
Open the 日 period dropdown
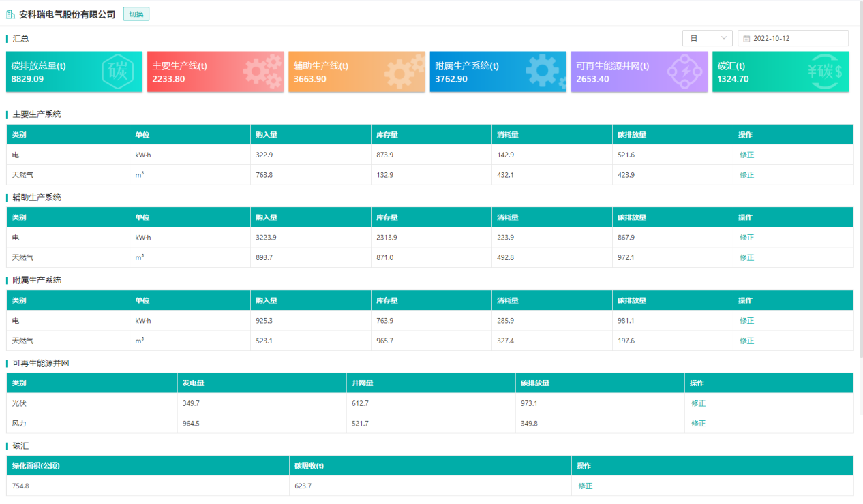point(707,39)
